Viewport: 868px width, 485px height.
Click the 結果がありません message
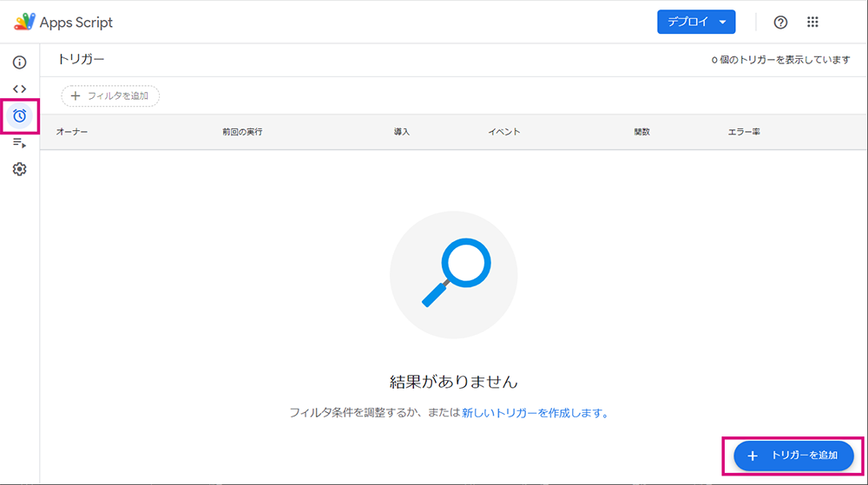[453, 382]
